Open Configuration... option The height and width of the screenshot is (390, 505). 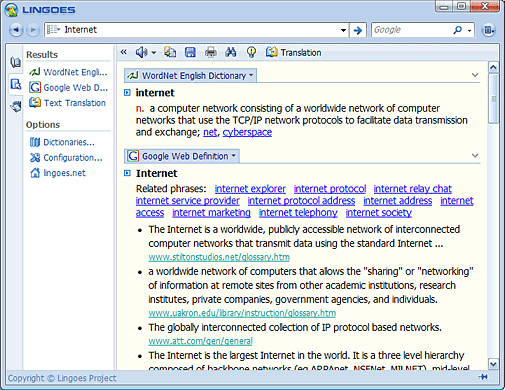pos(66,157)
